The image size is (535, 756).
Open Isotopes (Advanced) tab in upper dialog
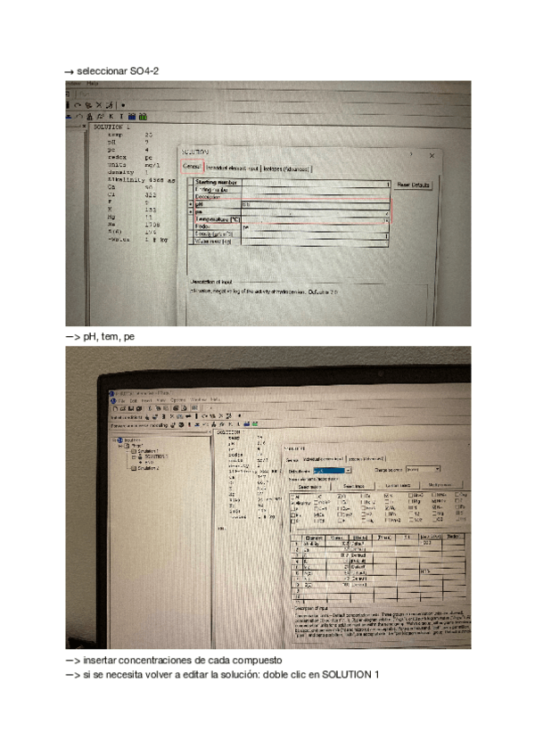click(x=286, y=168)
